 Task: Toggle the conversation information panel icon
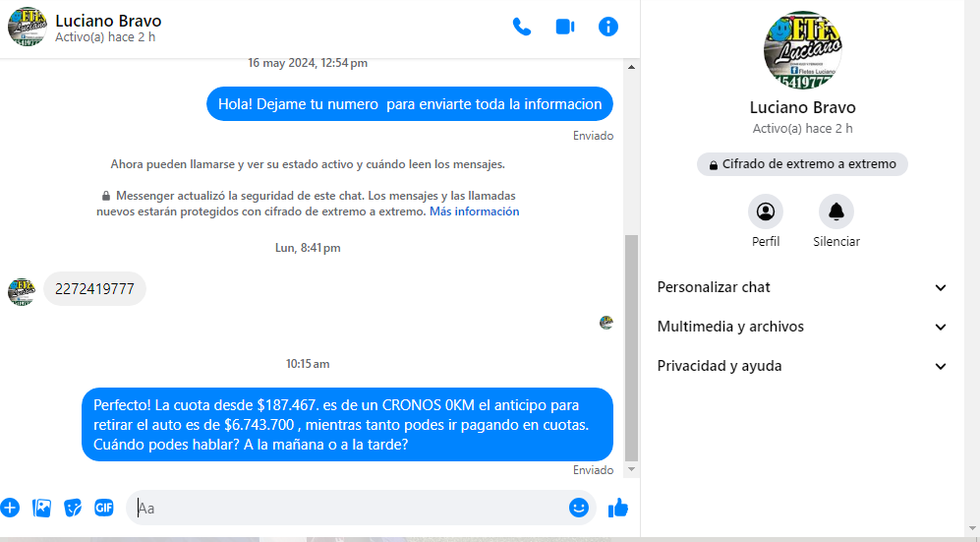point(608,27)
